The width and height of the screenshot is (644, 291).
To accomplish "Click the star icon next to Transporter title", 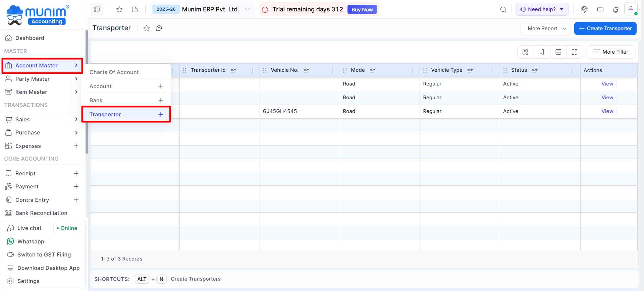I will [x=147, y=28].
